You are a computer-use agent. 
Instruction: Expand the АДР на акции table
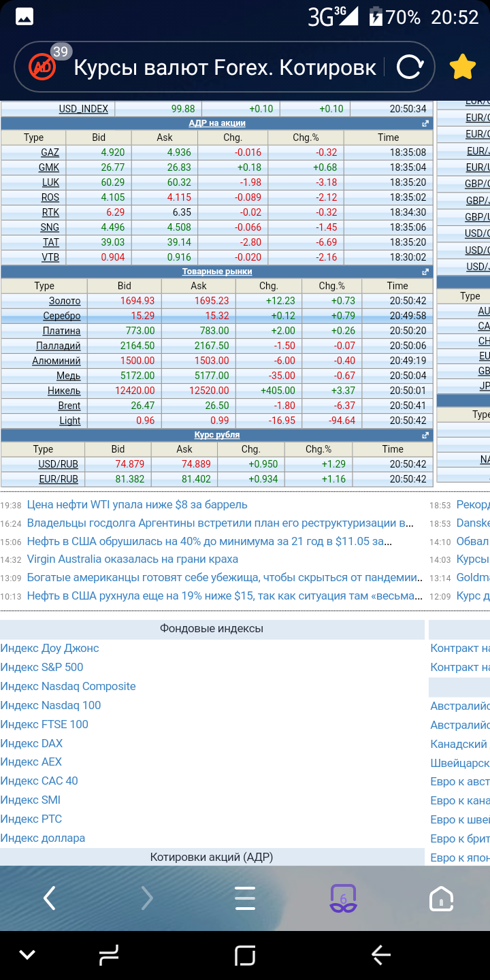(425, 123)
